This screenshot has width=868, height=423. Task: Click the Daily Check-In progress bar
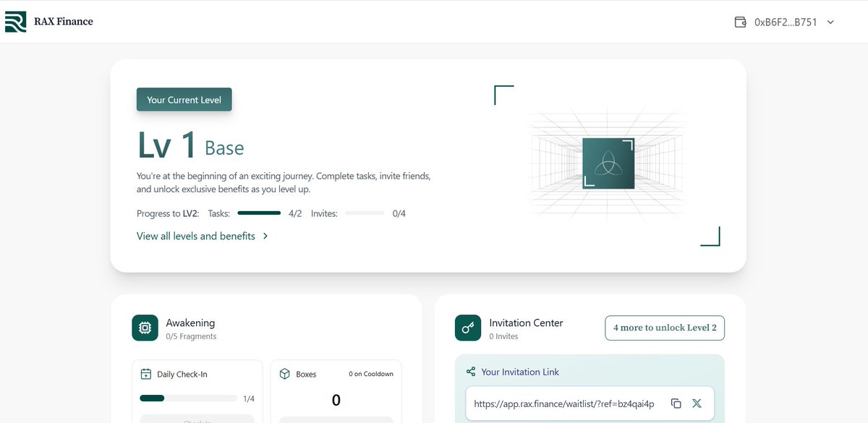point(188,398)
